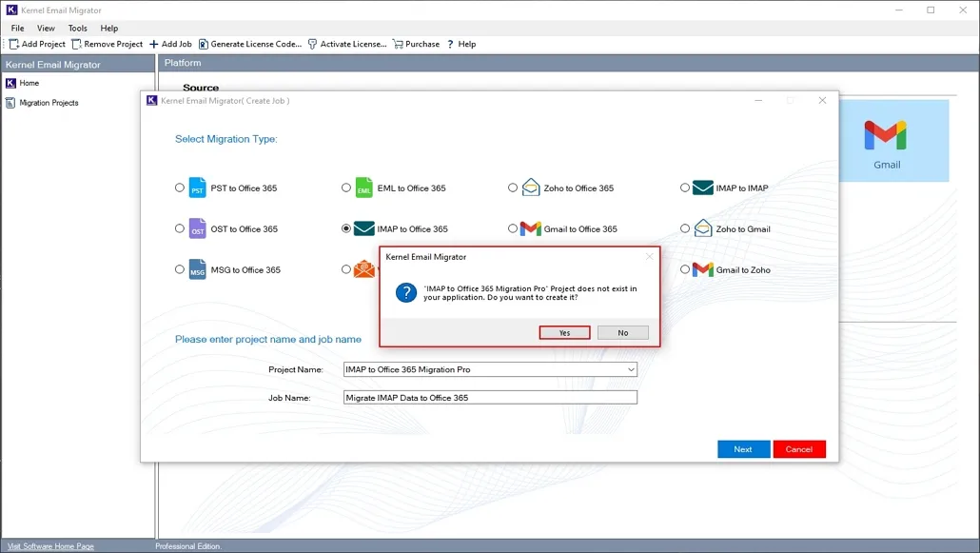Open the View menu
Screen dimensions: 980x553
tap(46, 28)
